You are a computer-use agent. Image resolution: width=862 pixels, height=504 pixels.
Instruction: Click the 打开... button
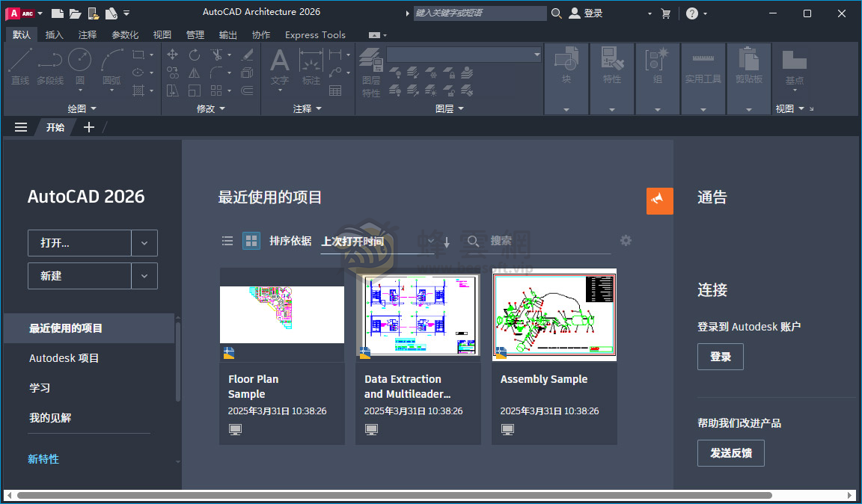pyautogui.click(x=80, y=243)
